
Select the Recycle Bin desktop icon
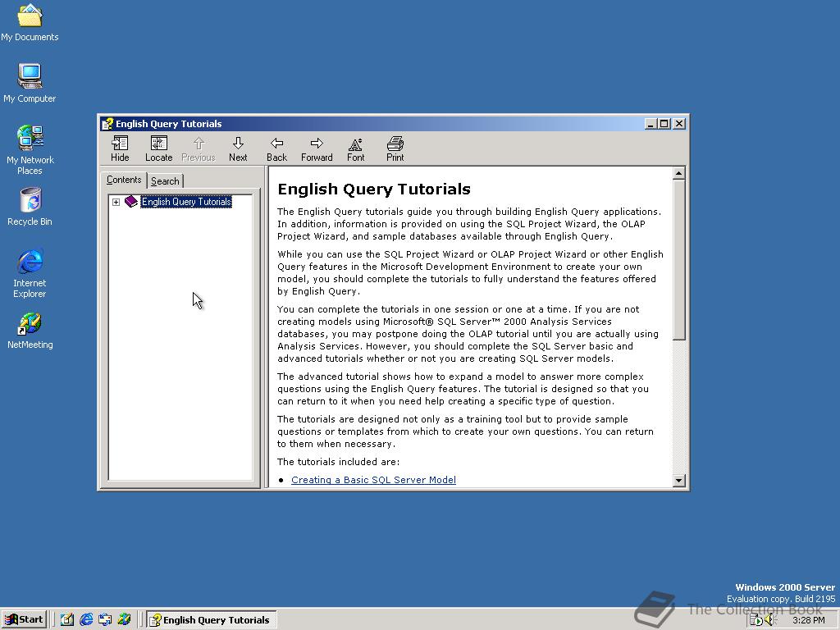point(30,207)
